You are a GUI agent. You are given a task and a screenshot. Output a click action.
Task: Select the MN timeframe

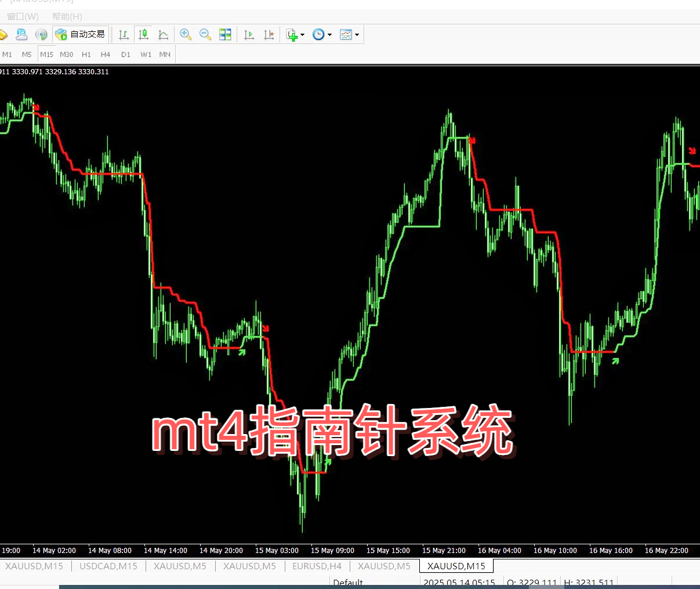pyautogui.click(x=165, y=54)
